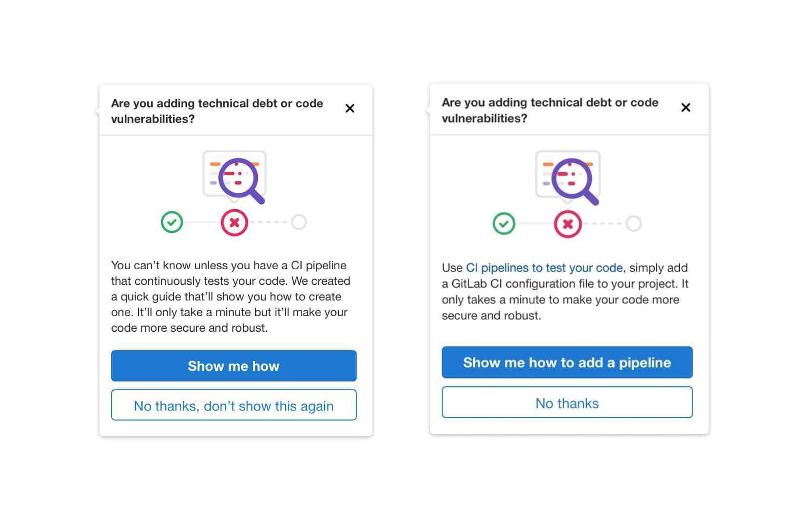Click the "Show me how" button

tap(234, 366)
